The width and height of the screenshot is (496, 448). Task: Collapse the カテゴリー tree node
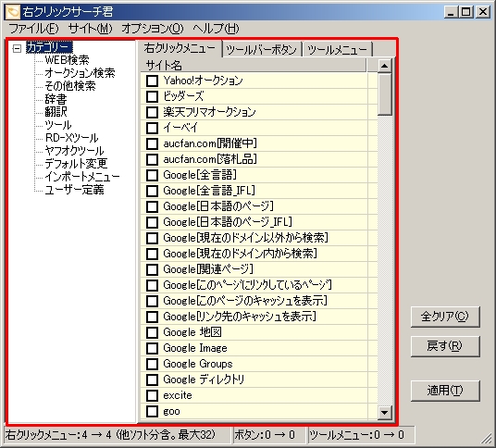pyautogui.click(x=17, y=48)
